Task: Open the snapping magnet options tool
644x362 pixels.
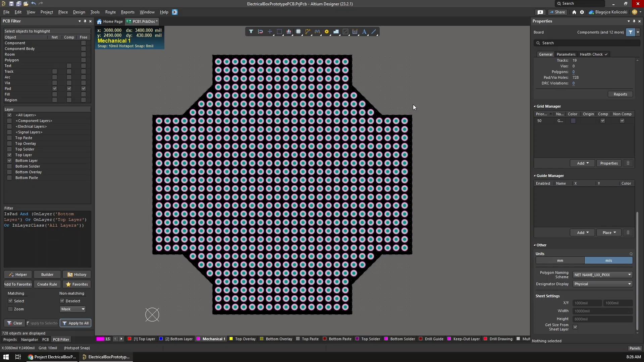Action: [x=260, y=32]
